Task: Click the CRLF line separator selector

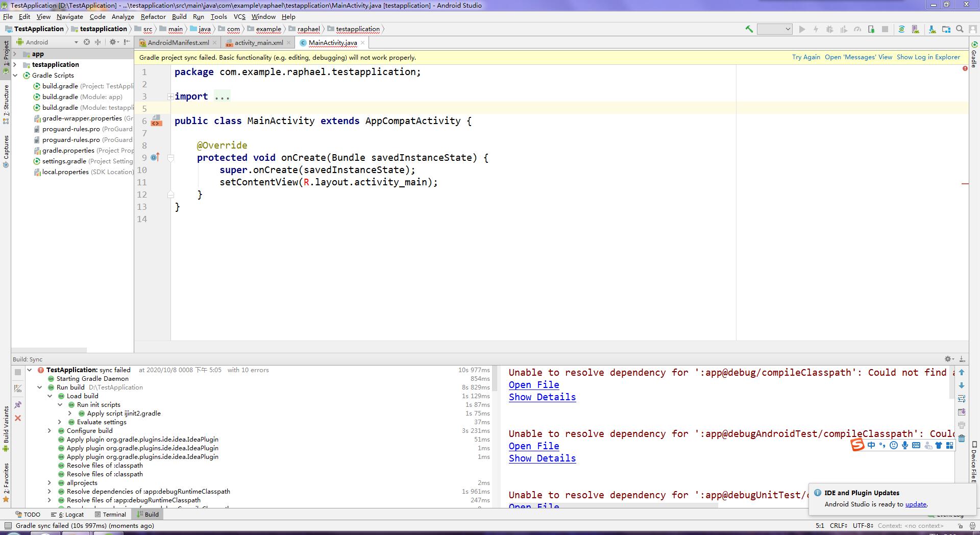Action: [838, 526]
